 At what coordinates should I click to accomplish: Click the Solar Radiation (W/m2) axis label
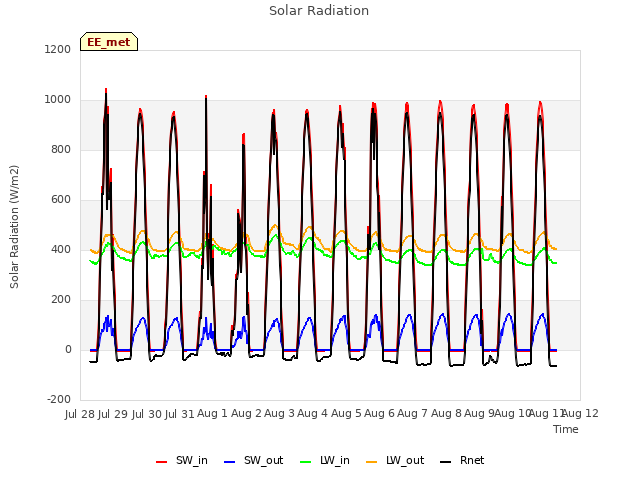14,227
